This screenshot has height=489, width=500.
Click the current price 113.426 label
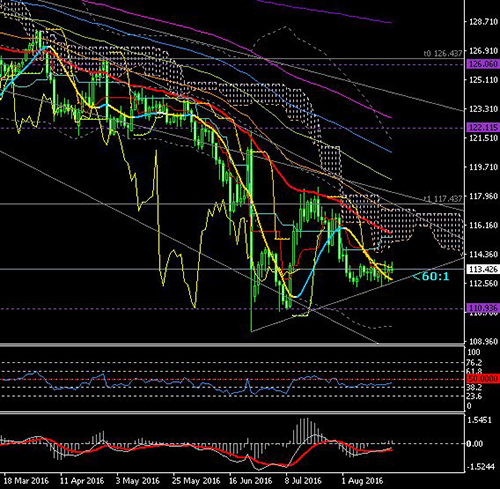[x=483, y=269]
